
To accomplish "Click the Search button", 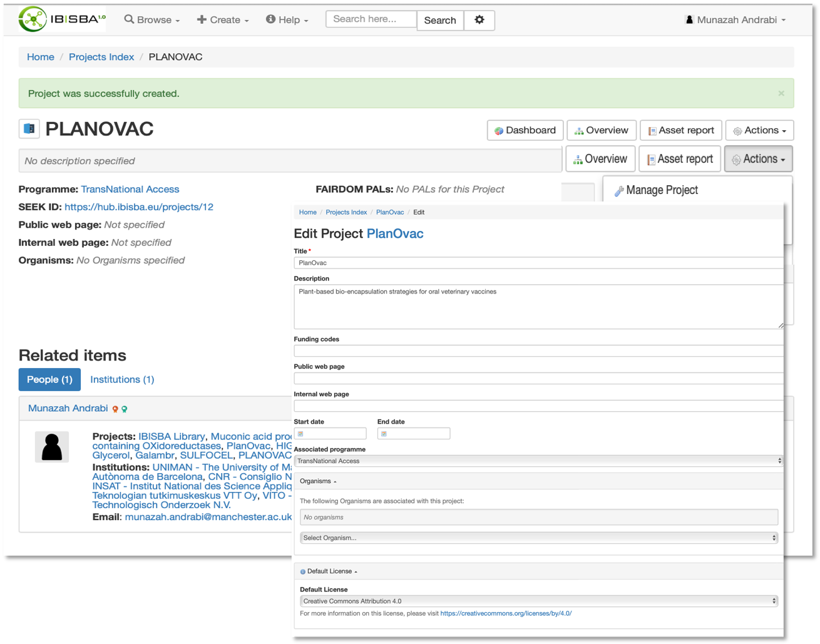I will [x=440, y=20].
